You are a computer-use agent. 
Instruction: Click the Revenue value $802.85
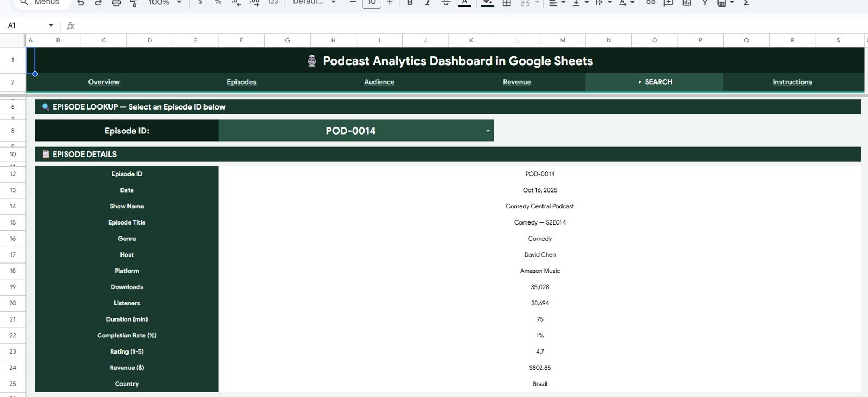pyautogui.click(x=540, y=368)
